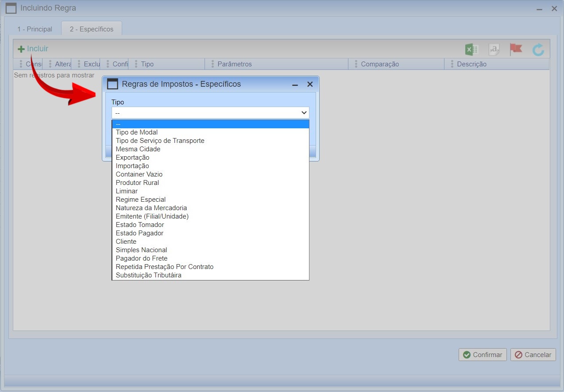
Task: Click the Comparação column header
Action: 379,64
